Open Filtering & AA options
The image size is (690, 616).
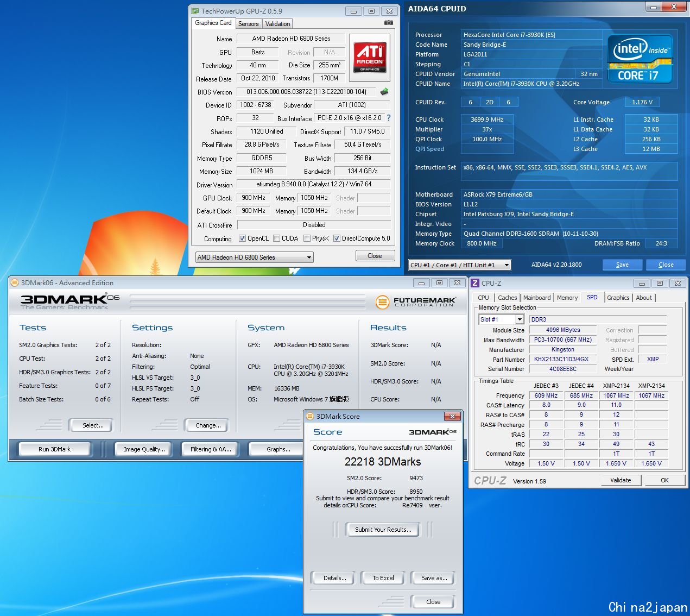point(211,449)
